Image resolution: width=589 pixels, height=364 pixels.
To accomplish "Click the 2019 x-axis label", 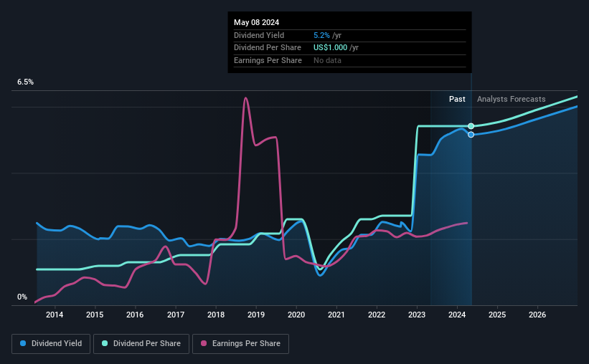I will (256, 315).
